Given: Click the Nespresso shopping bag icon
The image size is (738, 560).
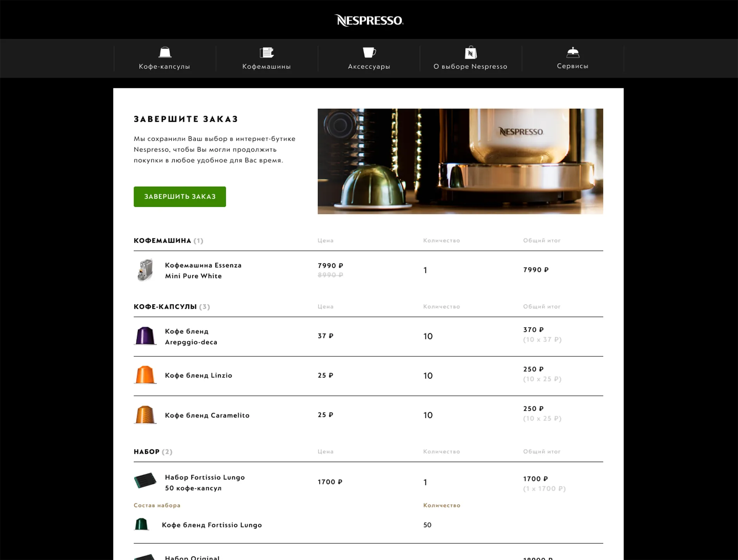Looking at the screenshot, I should point(471,52).
